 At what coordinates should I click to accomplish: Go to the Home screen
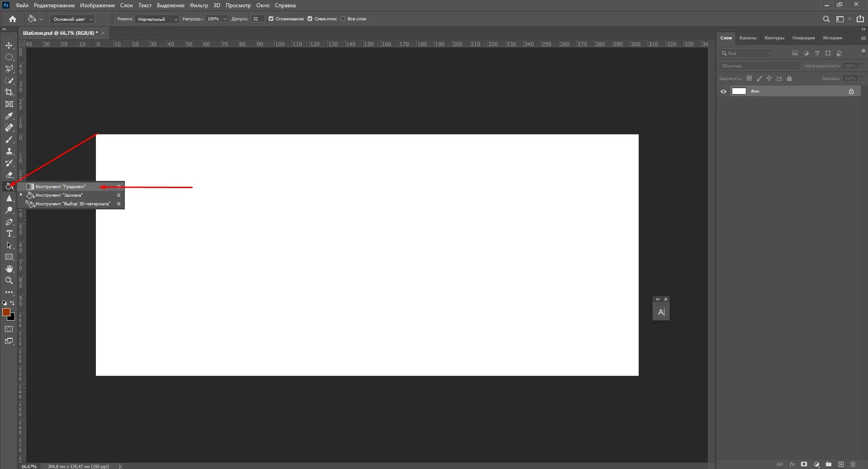pos(13,19)
